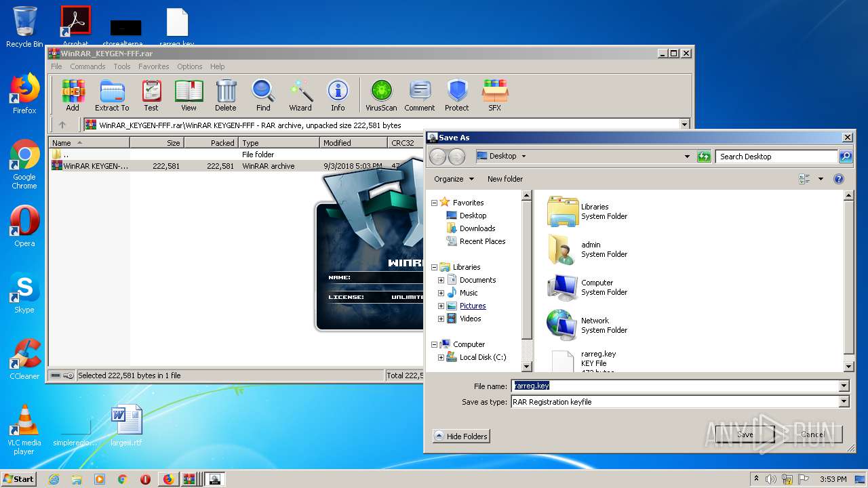Select the Google Chrome desktop shortcut
Viewport: 868px width, 488px height.
[24, 164]
